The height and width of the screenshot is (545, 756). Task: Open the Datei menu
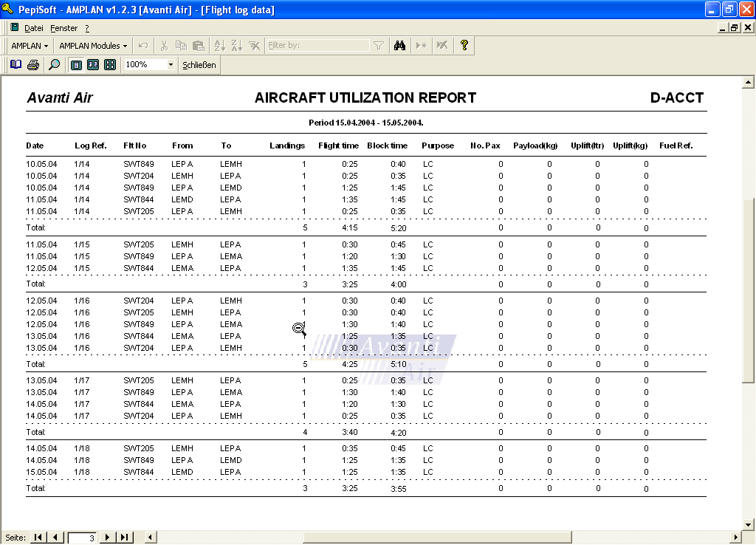pos(34,28)
